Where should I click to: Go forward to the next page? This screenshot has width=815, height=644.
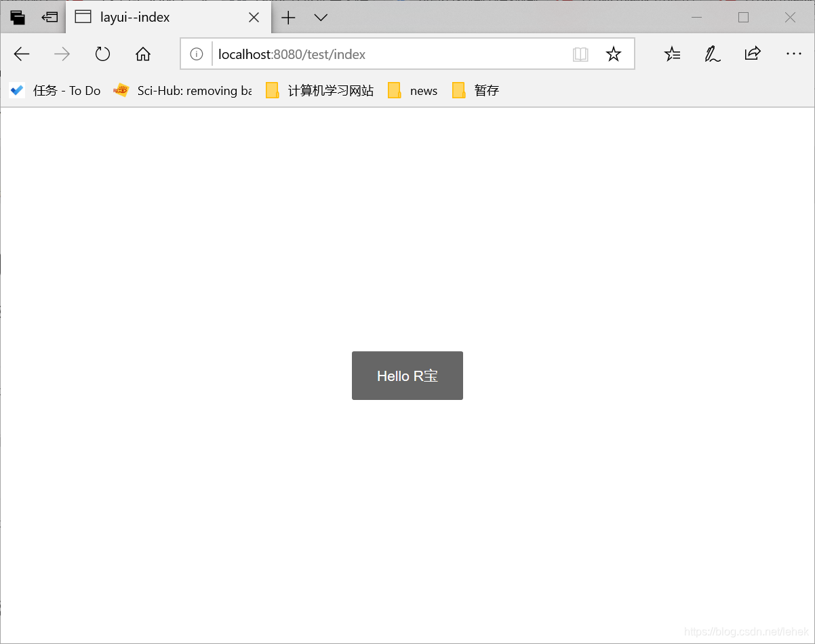point(62,54)
